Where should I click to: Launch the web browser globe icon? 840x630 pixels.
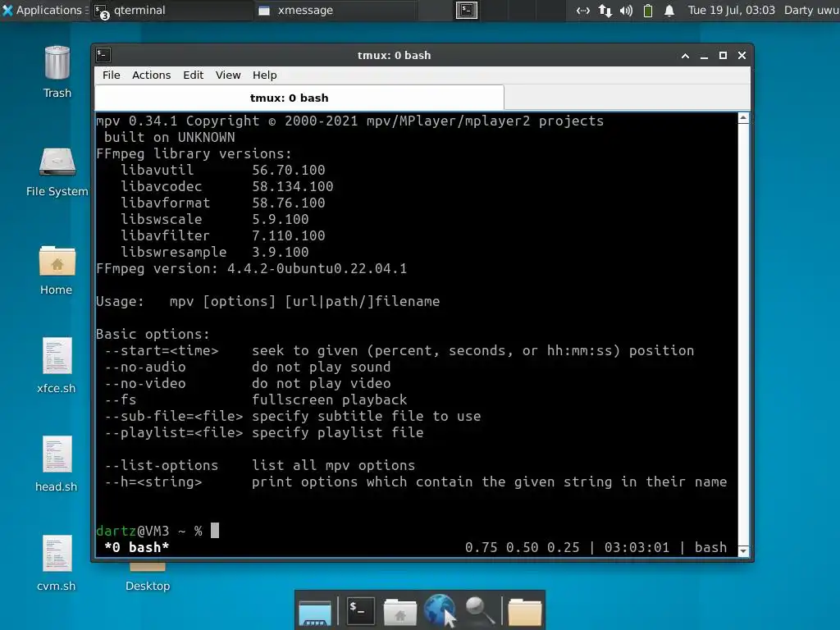pos(440,610)
